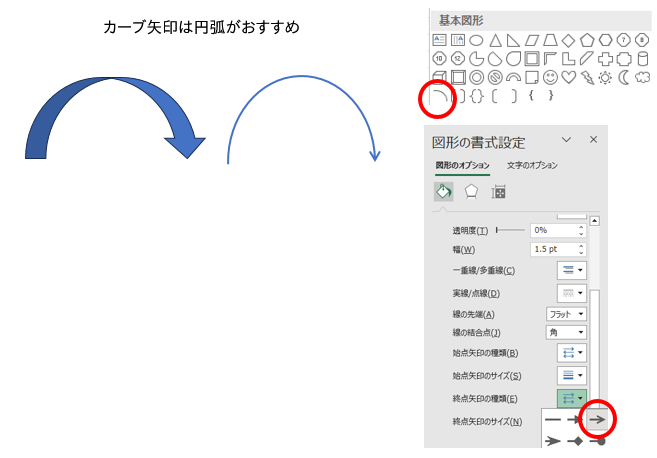Open the Fill and Line options icon
Screen dimensions: 657x458
coord(443,192)
